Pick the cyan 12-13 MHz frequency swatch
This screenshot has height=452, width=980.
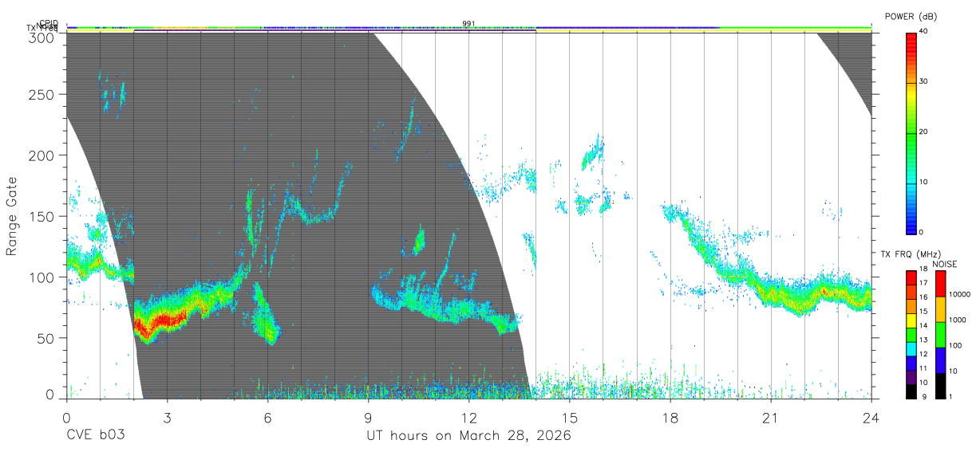coord(911,349)
